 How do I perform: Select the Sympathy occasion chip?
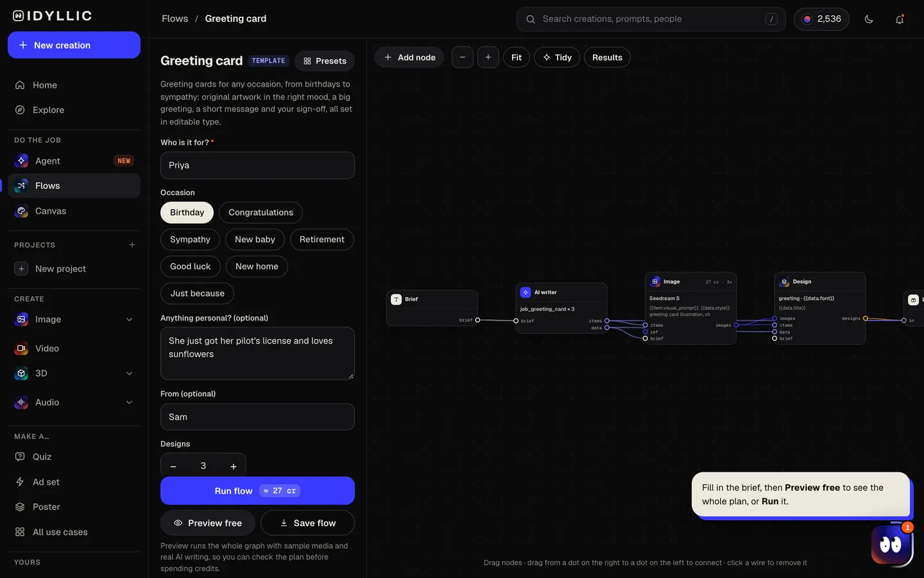pyautogui.click(x=190, y=240)
